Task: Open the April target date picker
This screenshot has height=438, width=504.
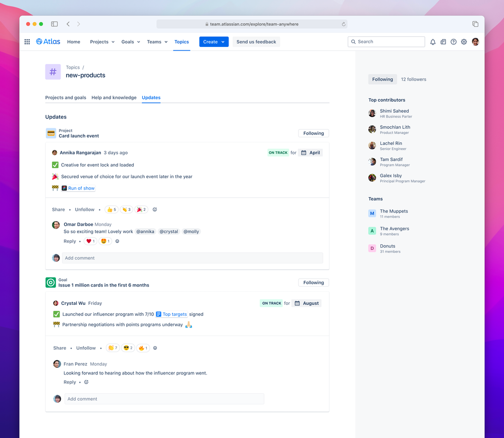Action: point(310,153)
